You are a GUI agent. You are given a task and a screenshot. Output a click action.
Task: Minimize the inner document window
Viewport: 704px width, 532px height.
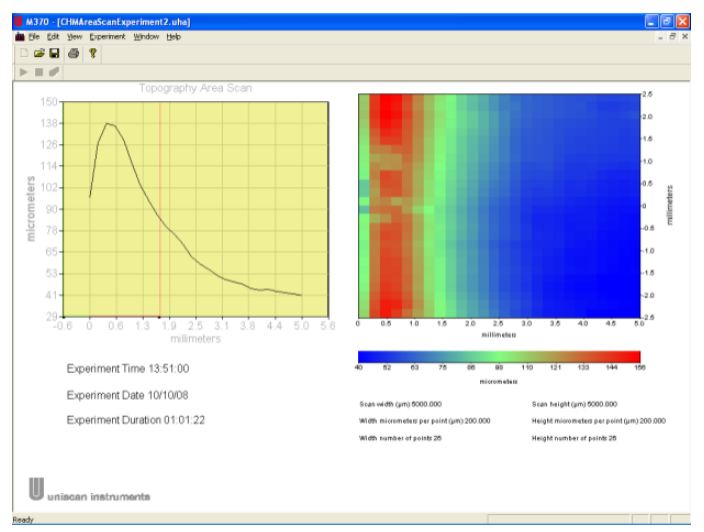[660, 36]
